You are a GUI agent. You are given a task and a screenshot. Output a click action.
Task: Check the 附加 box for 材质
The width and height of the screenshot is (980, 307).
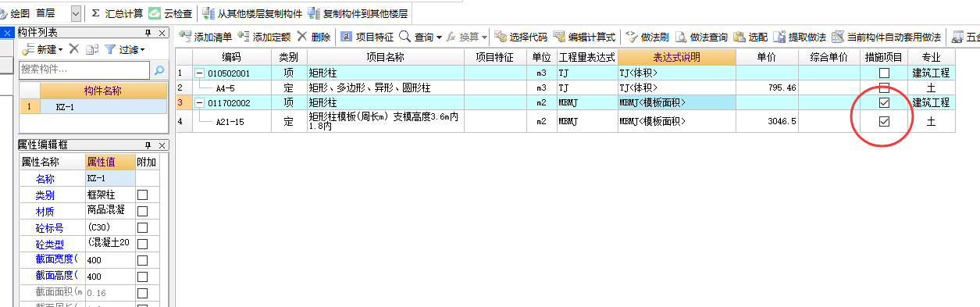point(143,211)
